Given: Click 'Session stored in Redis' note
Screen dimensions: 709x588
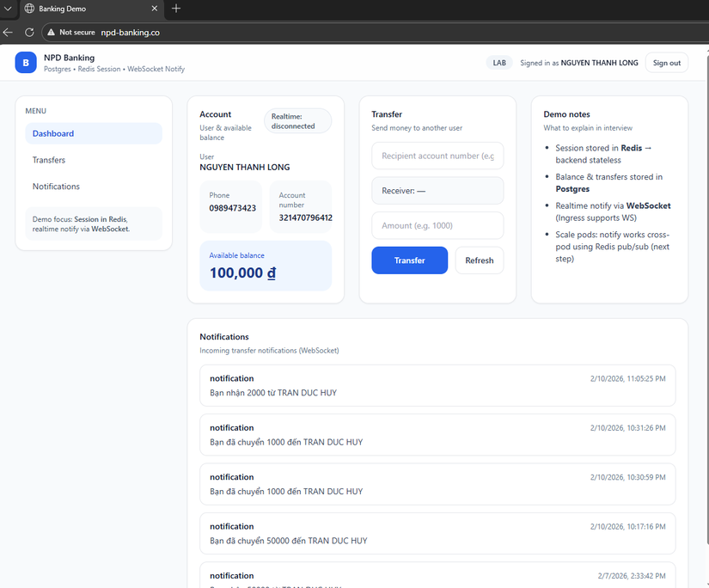Looking at the screenshot, I should 603,154.
